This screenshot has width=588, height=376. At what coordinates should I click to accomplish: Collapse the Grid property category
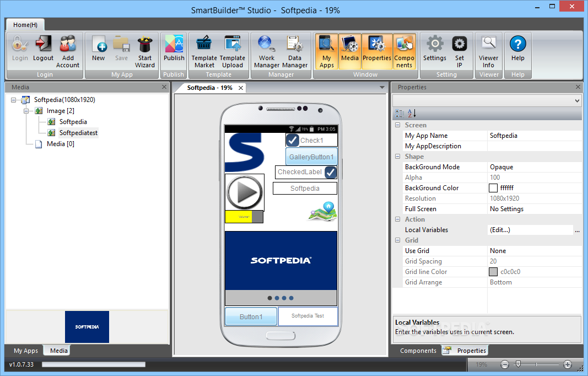(397, 240)
